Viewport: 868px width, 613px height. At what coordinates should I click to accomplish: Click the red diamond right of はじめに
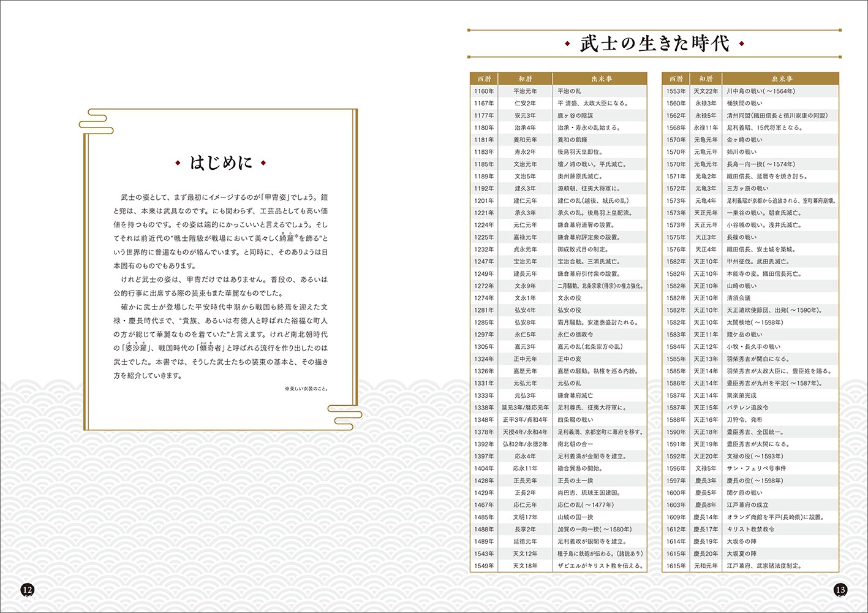click(263, 163)
